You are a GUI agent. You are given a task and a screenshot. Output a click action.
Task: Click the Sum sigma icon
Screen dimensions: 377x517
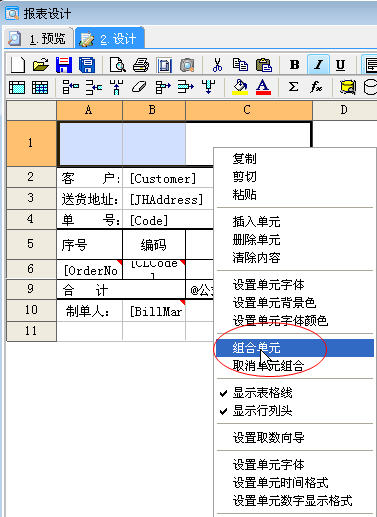tap(293, 87)
